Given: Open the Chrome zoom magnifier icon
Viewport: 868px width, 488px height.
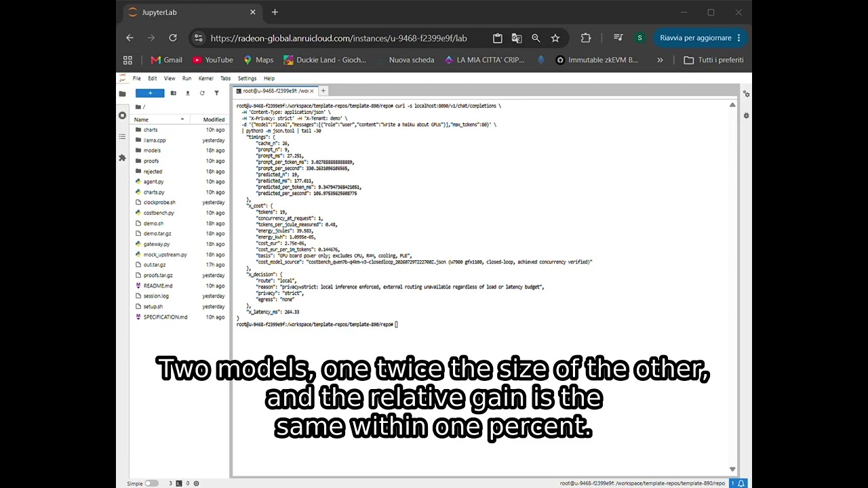Looking at the screenshot, I should [x=536, y=38].
